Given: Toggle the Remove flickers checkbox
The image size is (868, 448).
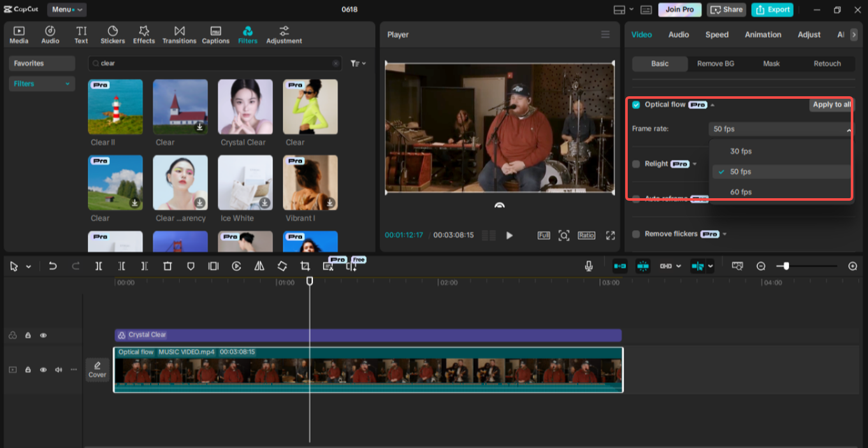Looking at the screenshot, I should [635, 234].
